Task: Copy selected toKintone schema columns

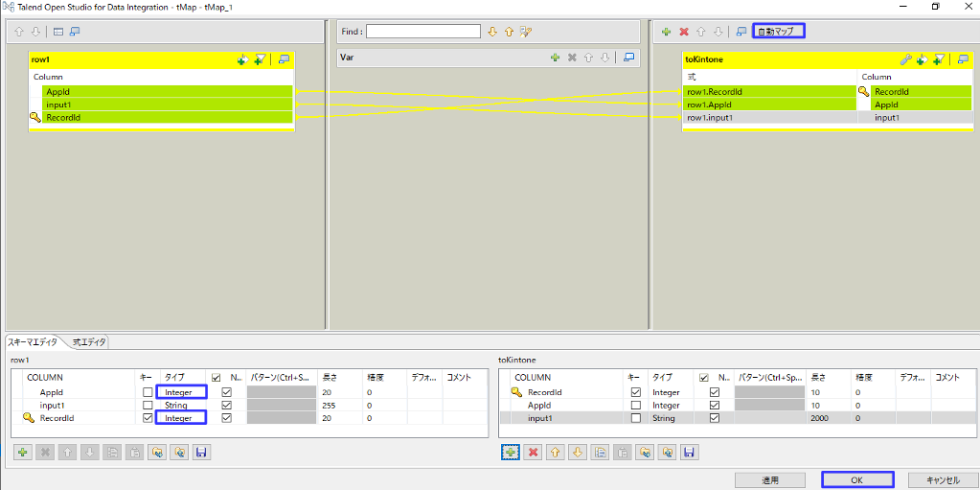Action: 600,453
